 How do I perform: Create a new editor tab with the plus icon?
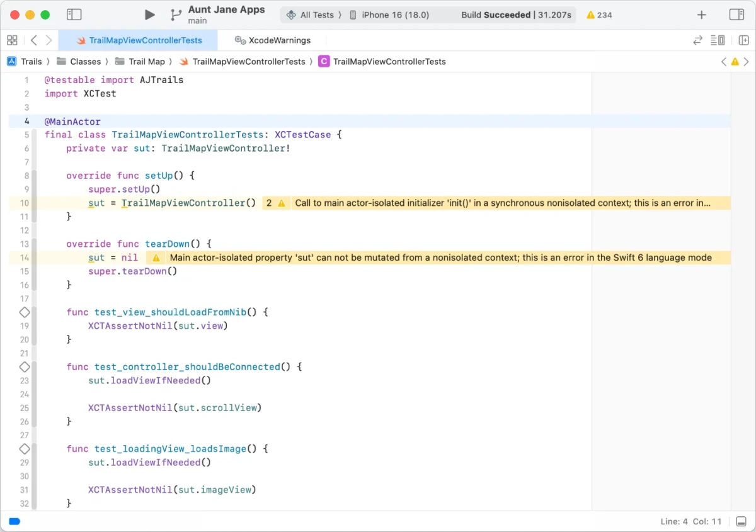pos(701,14)
